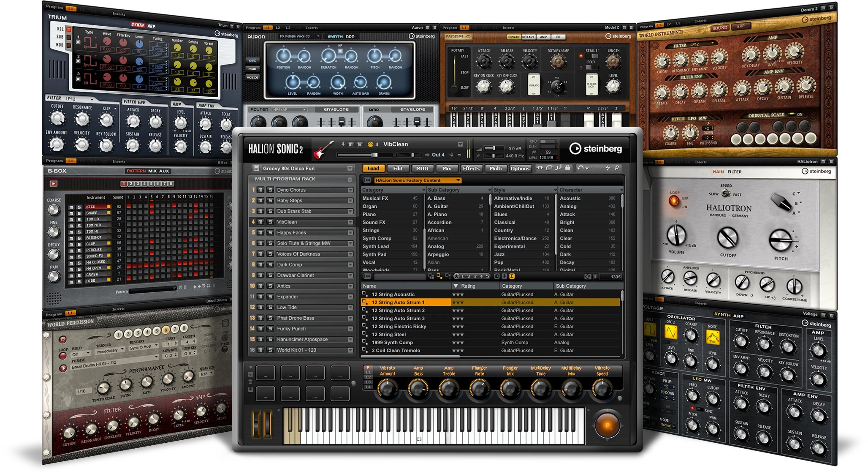Switch to the Mix tab
Screen dimensions: 868x474
[447, 169]
